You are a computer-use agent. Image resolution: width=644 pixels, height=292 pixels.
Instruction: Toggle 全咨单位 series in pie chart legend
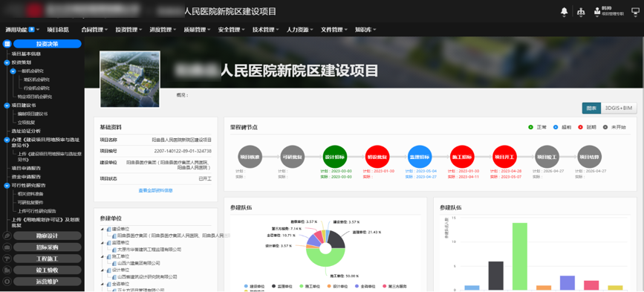366,286
